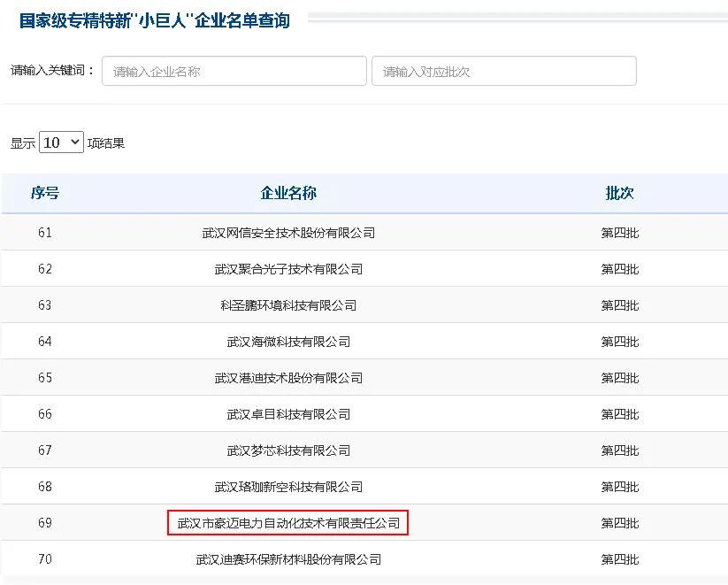This screenshot has height=585, width=728.
Task: Select company 科圣鹏环境科技有限公司
Action: pyautogui.click(x=288, y=305)
